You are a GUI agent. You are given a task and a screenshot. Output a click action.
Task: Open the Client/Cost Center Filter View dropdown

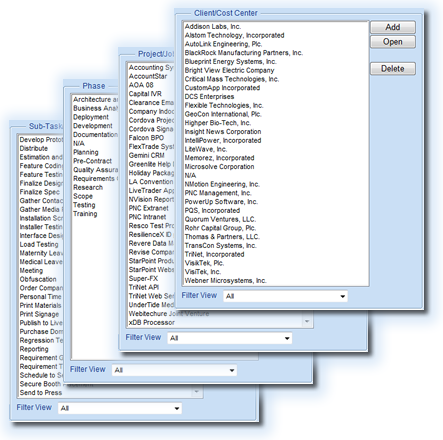[x=286, y=296]
